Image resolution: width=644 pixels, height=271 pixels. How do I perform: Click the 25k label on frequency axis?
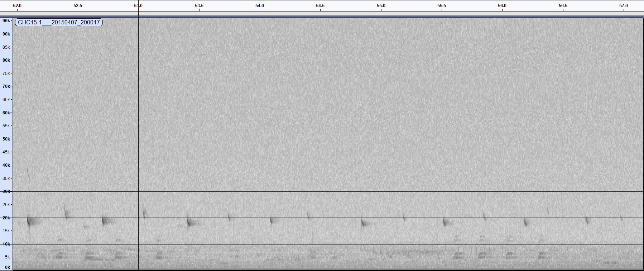[x=6, y=205]
